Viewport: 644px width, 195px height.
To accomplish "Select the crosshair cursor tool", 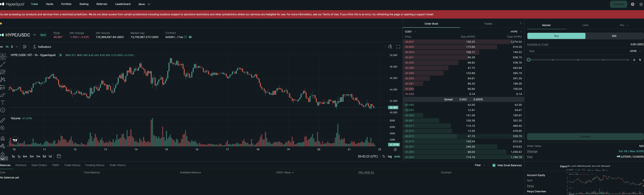I will 3,57.
